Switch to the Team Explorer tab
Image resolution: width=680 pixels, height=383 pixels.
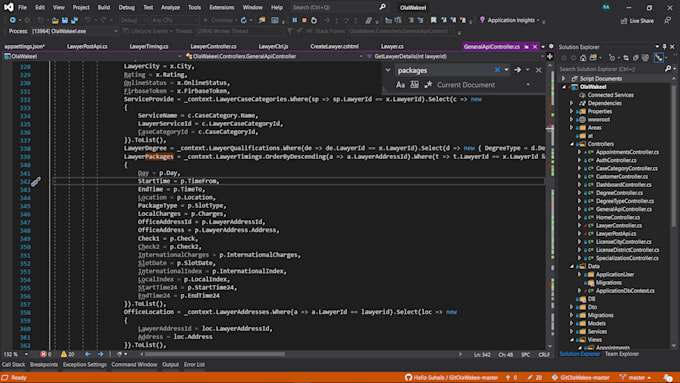622,354
